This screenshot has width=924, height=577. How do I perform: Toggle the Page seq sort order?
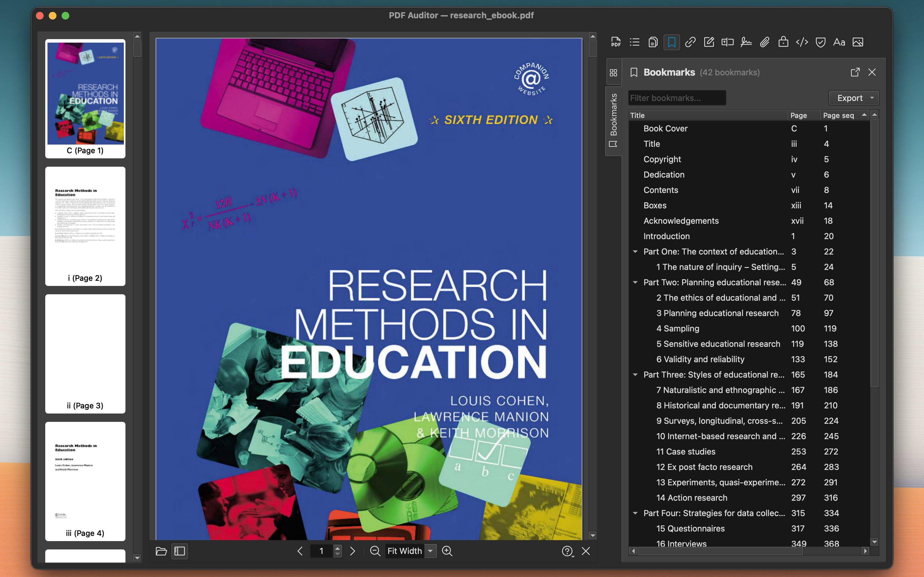[x=843, y=115]
